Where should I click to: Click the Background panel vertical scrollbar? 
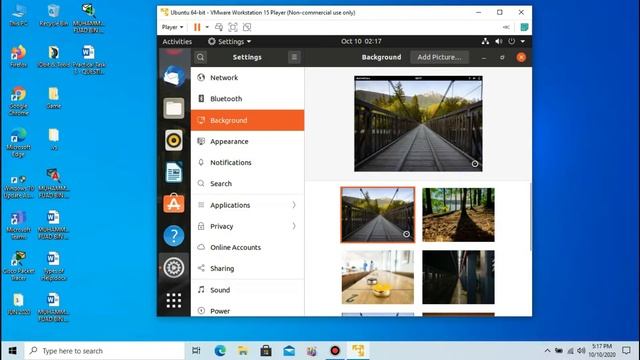[x=530, y=216]
